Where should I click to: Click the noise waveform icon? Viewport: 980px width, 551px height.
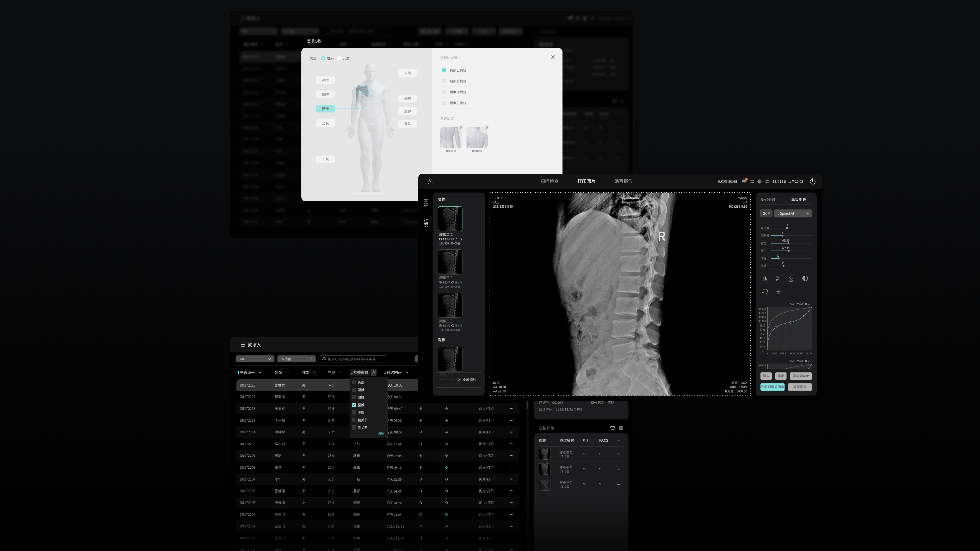[x=778, y=292]
